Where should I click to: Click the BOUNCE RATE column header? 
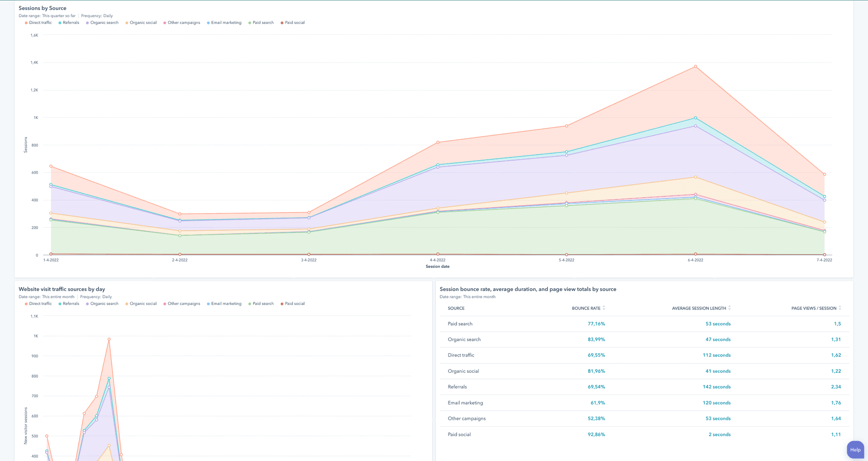coord(586,308)
